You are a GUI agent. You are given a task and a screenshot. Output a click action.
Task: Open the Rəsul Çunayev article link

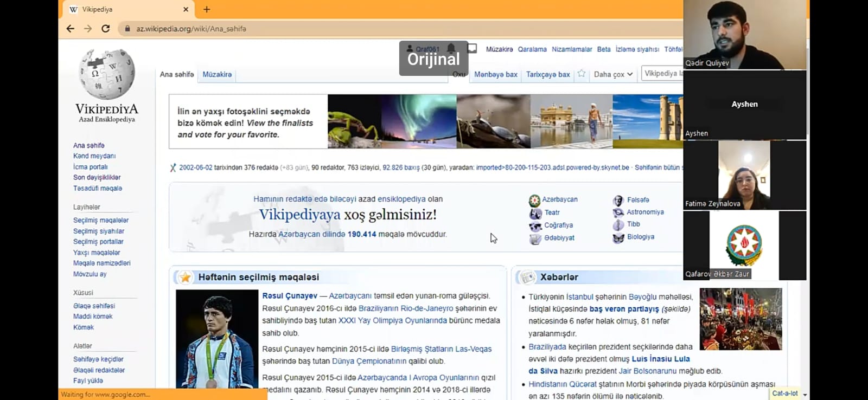coord(290,296)
